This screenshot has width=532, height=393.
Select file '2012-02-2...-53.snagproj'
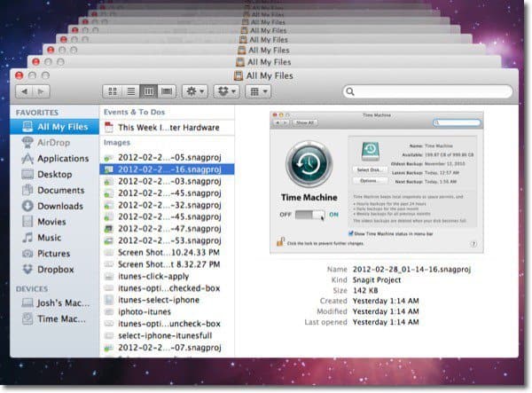pyautogui.click(x=167, y=240)
